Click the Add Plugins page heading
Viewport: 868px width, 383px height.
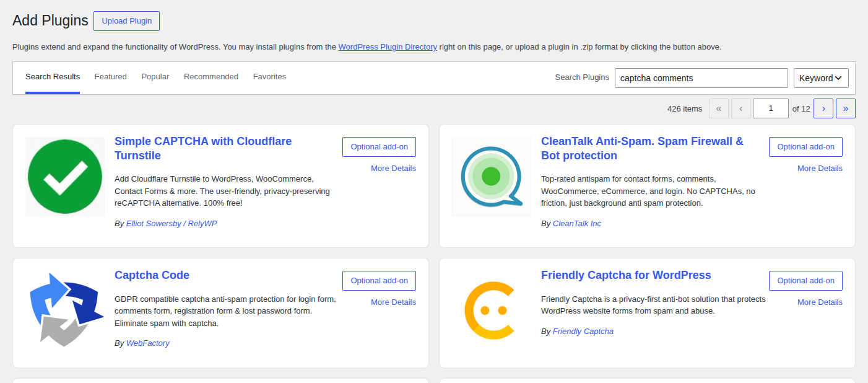point(50,20)
